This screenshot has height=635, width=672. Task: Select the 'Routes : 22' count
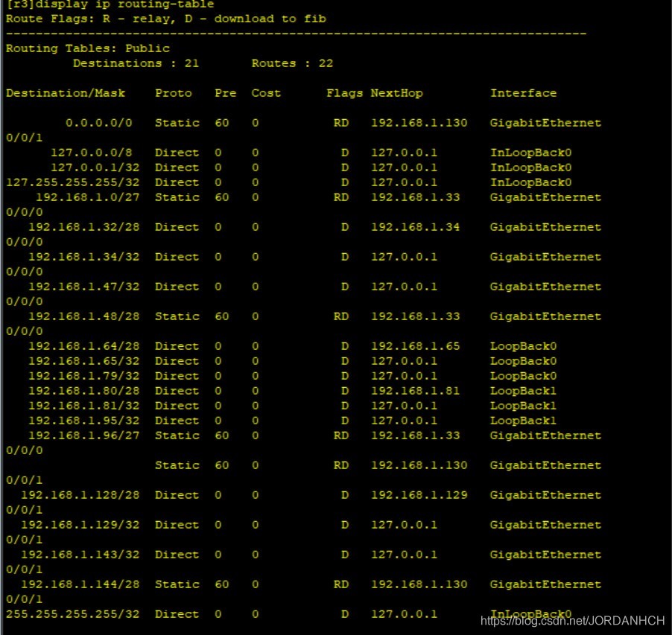[x=292, y=63]
